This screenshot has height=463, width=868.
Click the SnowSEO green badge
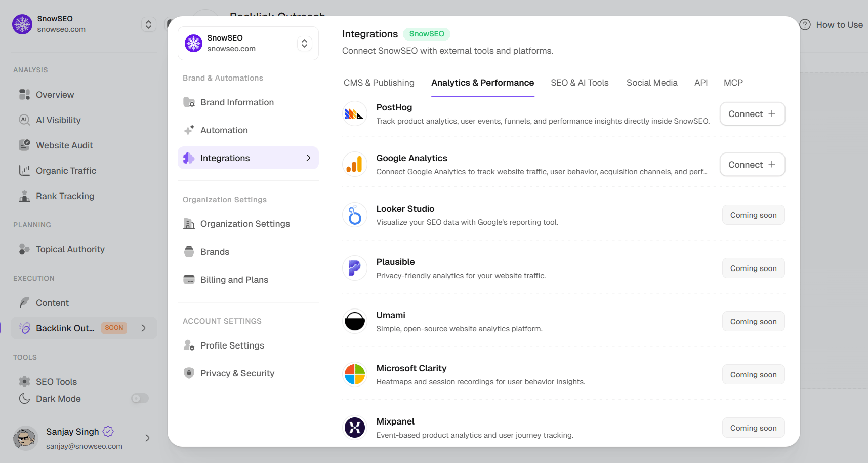pos(427,34)
